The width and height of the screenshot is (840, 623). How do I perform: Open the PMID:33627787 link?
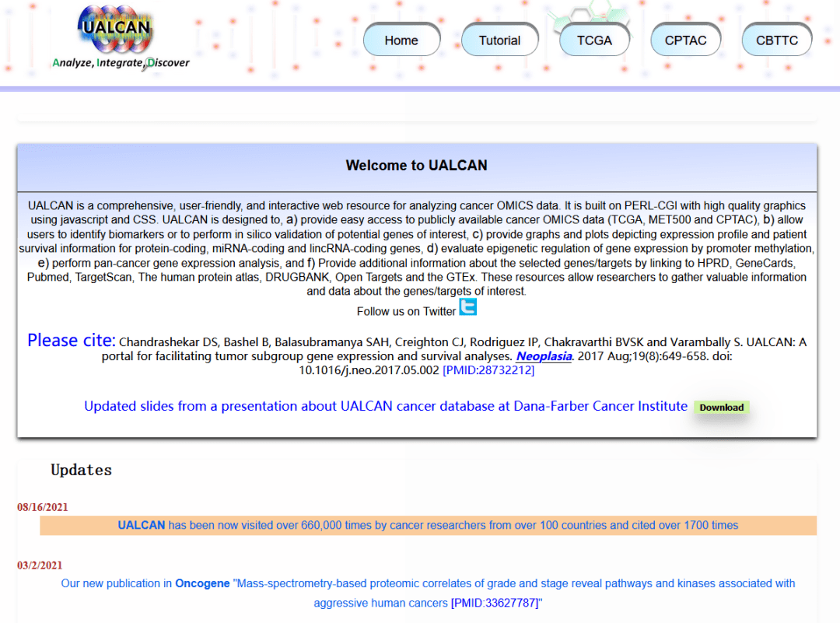pos(495,604)
